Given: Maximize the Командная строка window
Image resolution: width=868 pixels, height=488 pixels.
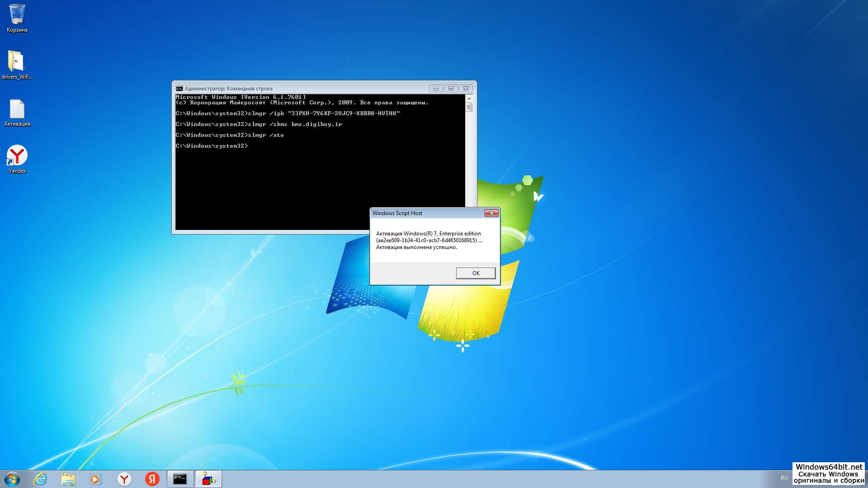Looking at the screenshot, I should tap(451, 89).
